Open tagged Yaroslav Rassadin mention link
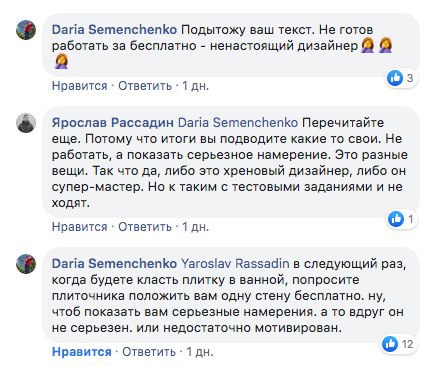 235,264
